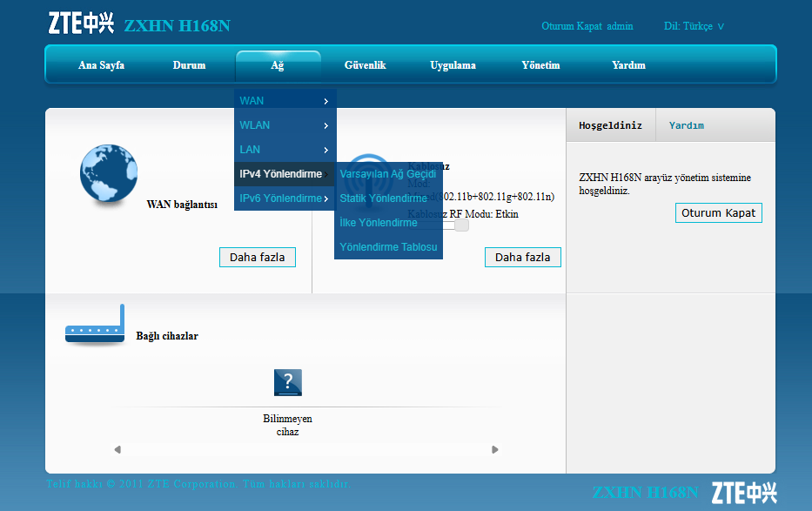Click the WAN connection globe icon
This screenshot has height=511, width=812.
pyautogui.click(x=109, y=173)
